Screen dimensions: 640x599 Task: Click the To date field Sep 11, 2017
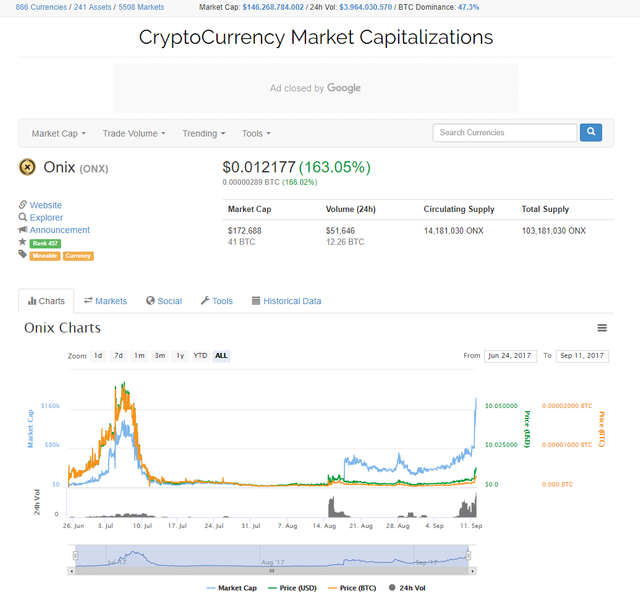[x=582, y=356]
